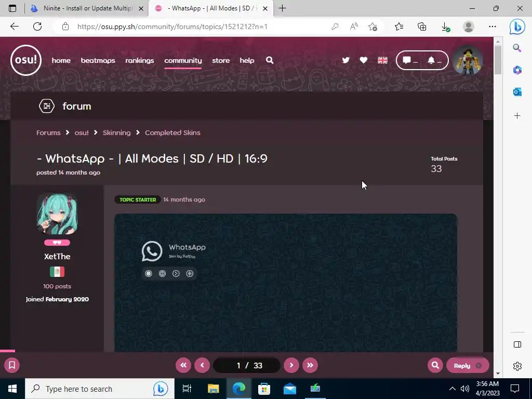Screen dimensions: 532x399
Task: Click Edge sidebar Bing chat icon
Action: (517, 26)
